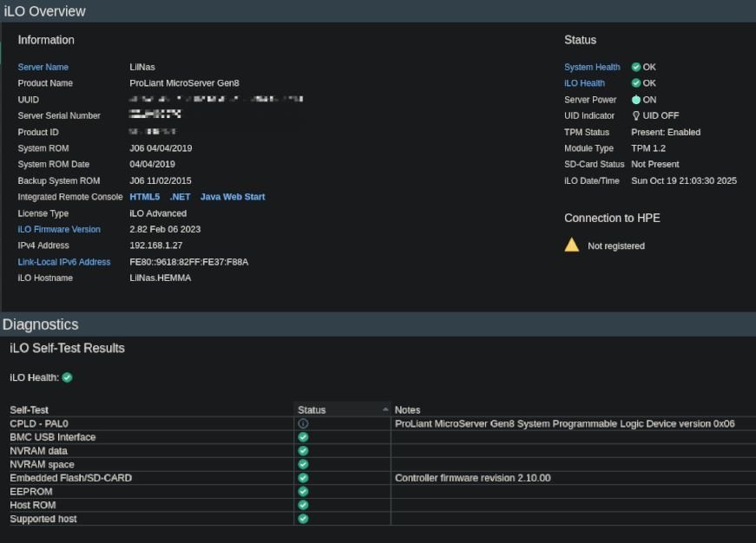
Task: Click the iLO Health green check icon
Action: pyautogui.click(x=636, y=83)
